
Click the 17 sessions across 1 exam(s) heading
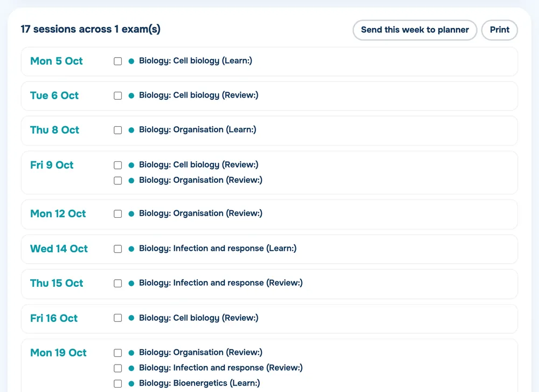pos(91,29)
